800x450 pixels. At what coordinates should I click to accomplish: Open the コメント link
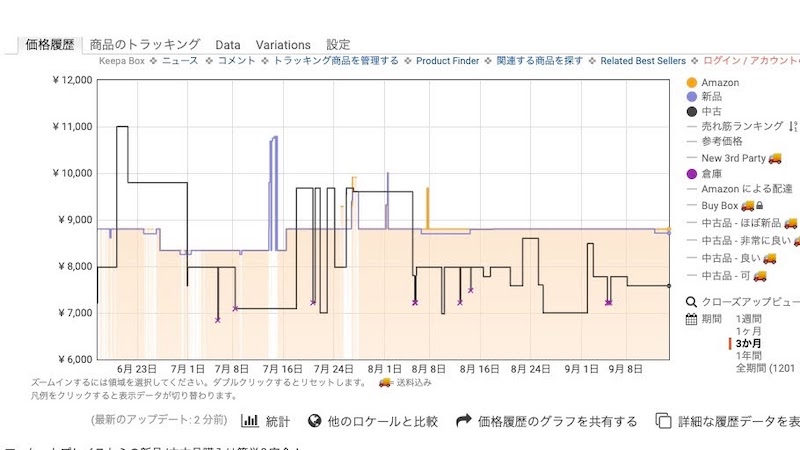point(236,61)
